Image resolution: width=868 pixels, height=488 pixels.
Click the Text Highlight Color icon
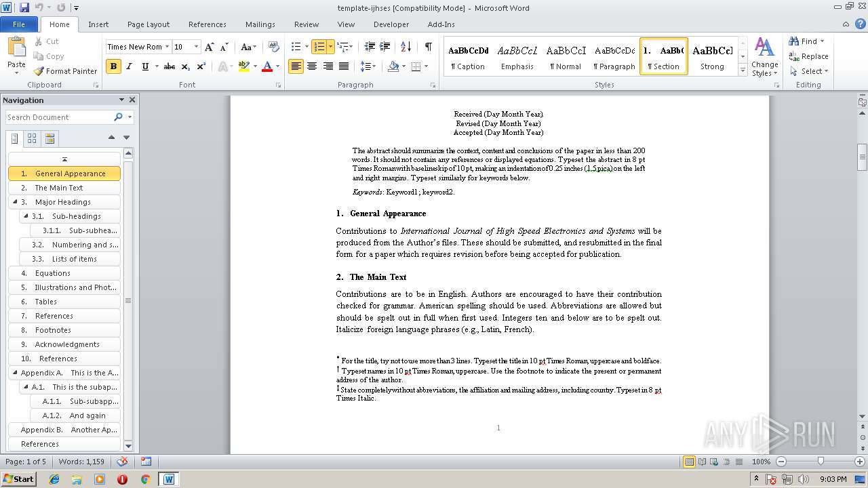(244, 66)
